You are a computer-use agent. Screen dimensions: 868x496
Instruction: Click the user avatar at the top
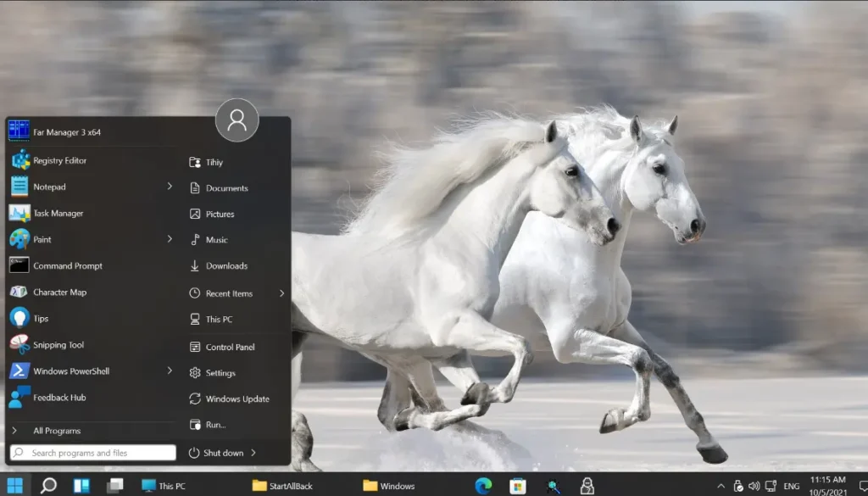click(236, 120)
